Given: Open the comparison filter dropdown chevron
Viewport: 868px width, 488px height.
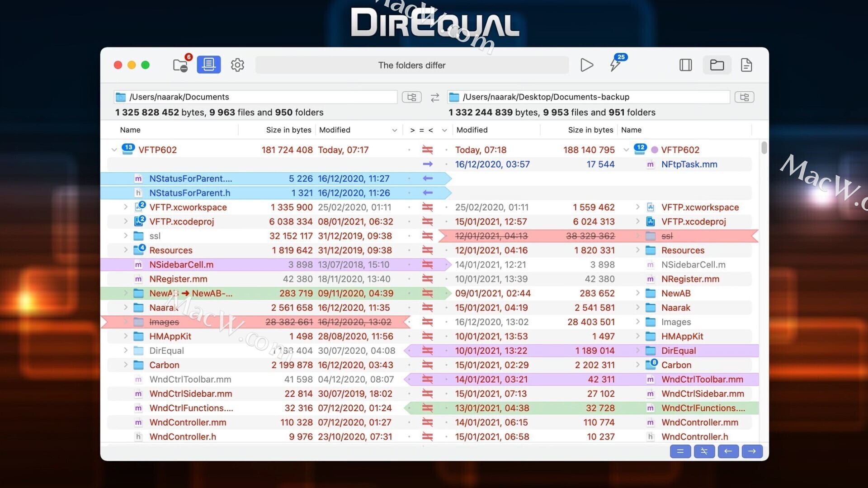Looking at the screenshot, I should click(444, 130).
